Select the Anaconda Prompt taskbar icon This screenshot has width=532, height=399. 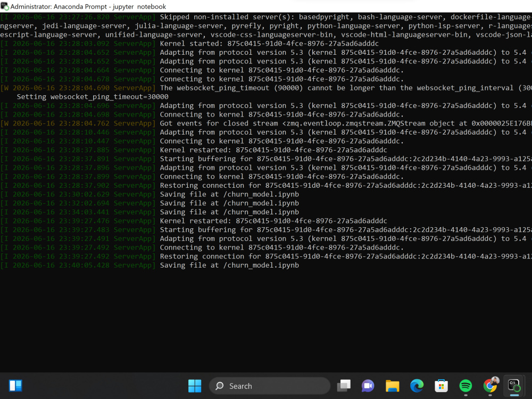pos(514,386)
